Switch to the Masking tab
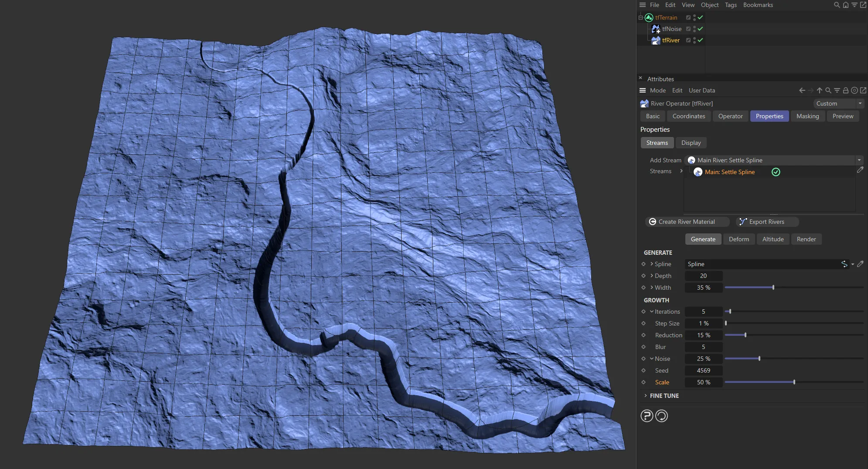 (807, 116)
